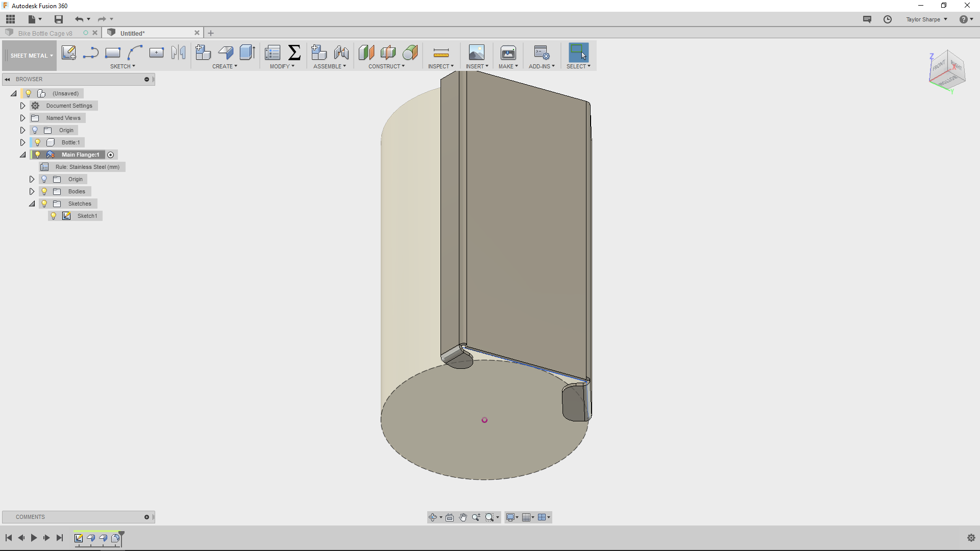Screen dimensions: 980x551
Task: Collapse the Sketches folder
Action: [32, 204]
